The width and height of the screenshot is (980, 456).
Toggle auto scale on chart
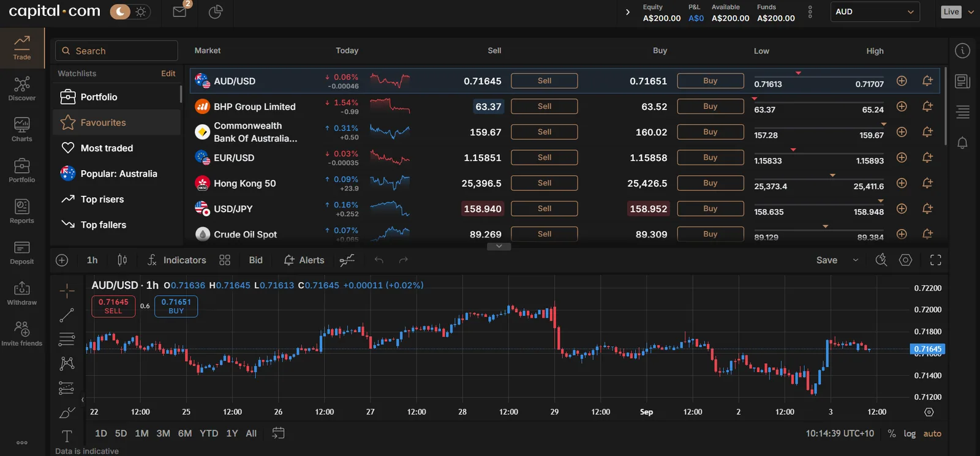pyautogui.click(x=932, y=433)
